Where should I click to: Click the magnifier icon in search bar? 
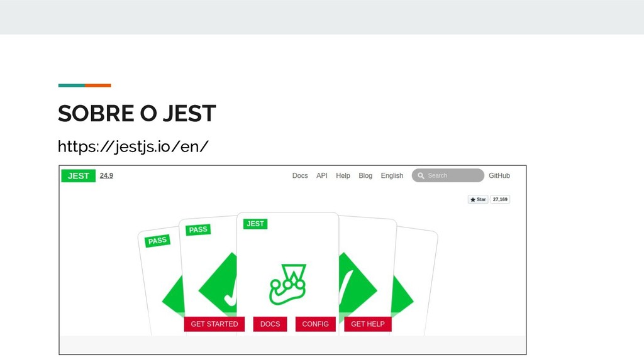pyautogui.click(x=421, y=176)
